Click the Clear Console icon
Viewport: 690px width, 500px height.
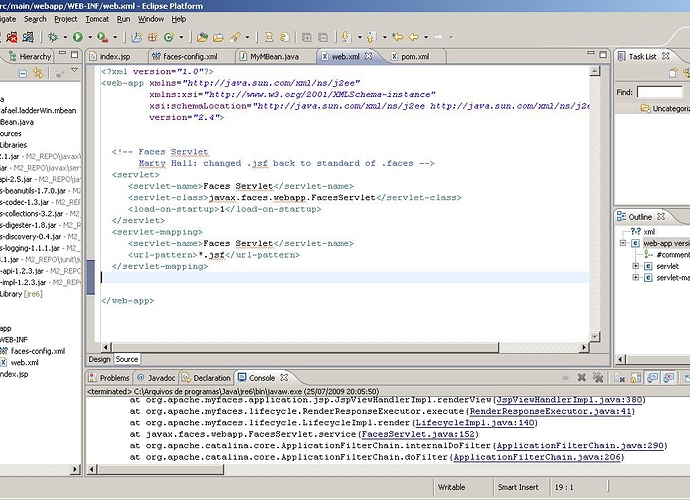point(620,378)
